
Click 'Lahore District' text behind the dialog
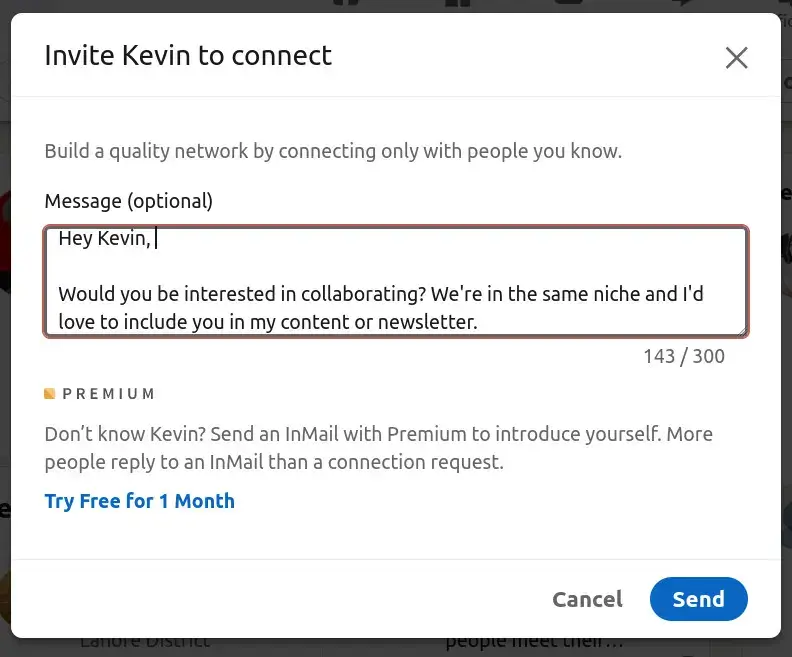click(145, 643)
